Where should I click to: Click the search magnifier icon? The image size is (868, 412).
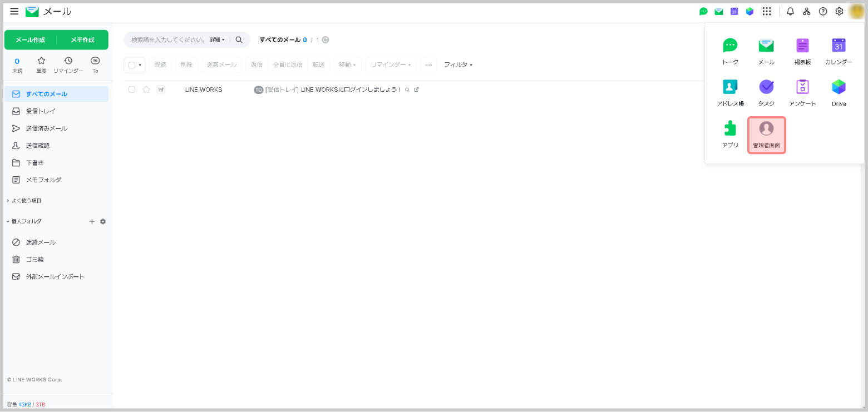point(239,40)
